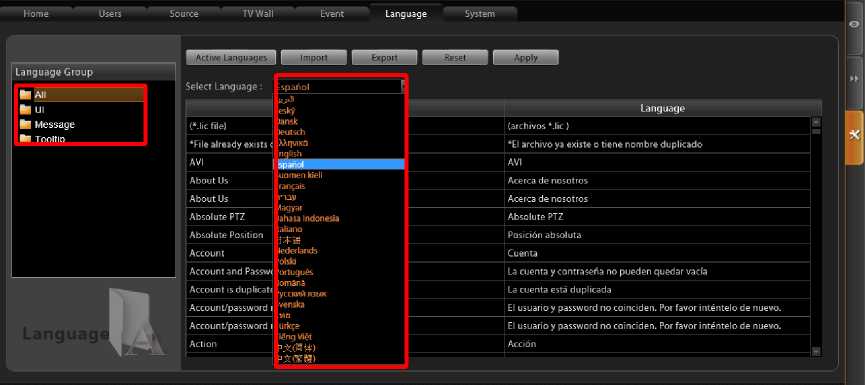The image size is (865, 385).
Task: Click the 'Acción' translation cell
Action: pyautogui.click(x=657, y=344)
